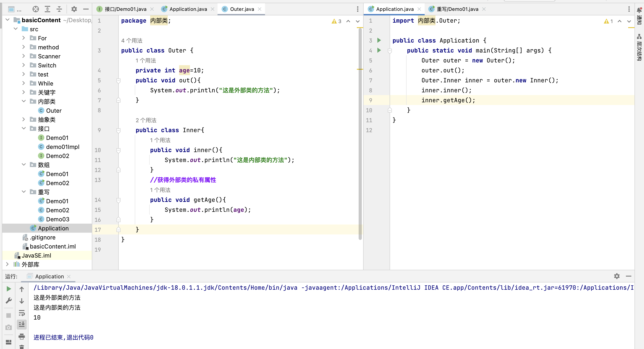Toggle soft-wrap in run console
Screen dimensions: 644x349
click(22, 313)
